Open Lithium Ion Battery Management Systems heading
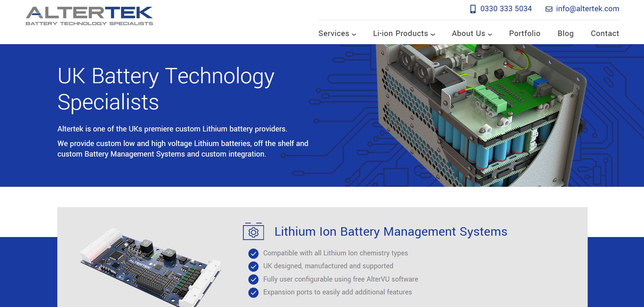The height and width of the screenshot is (307, 644). pyautogui.click(x=391, y=232)
